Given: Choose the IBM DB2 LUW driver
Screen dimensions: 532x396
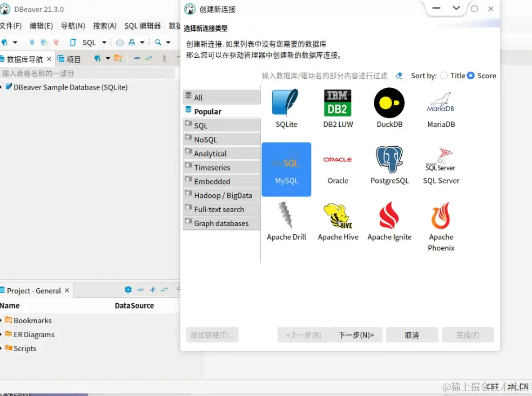Looking at the screenshot, I should pos(338,108).
